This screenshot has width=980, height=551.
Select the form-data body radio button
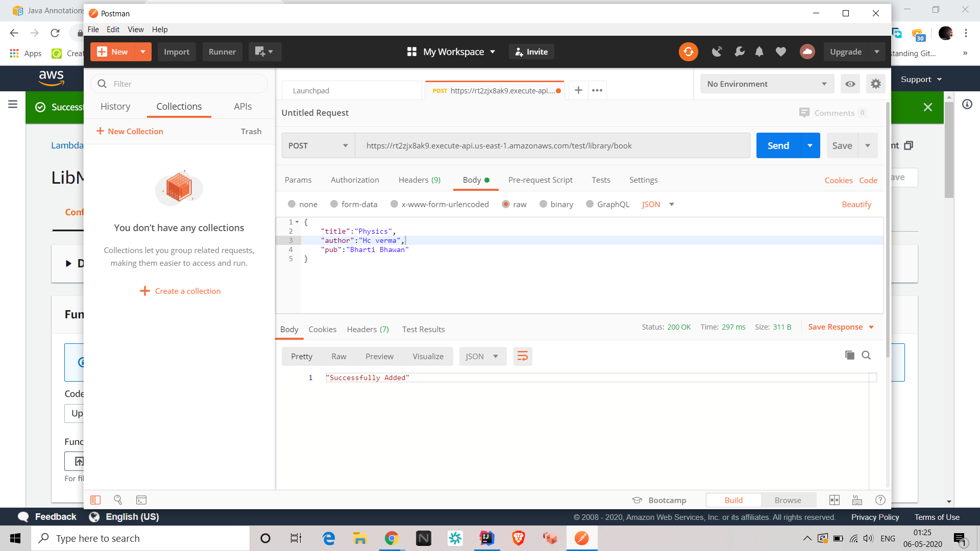pos(334,204)
